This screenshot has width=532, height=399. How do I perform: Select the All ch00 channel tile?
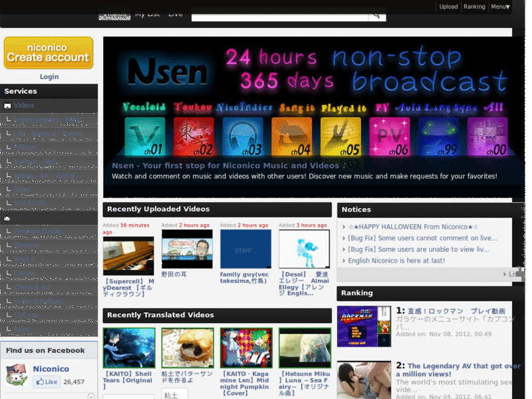pyautogui.click(x=487, y=137)
